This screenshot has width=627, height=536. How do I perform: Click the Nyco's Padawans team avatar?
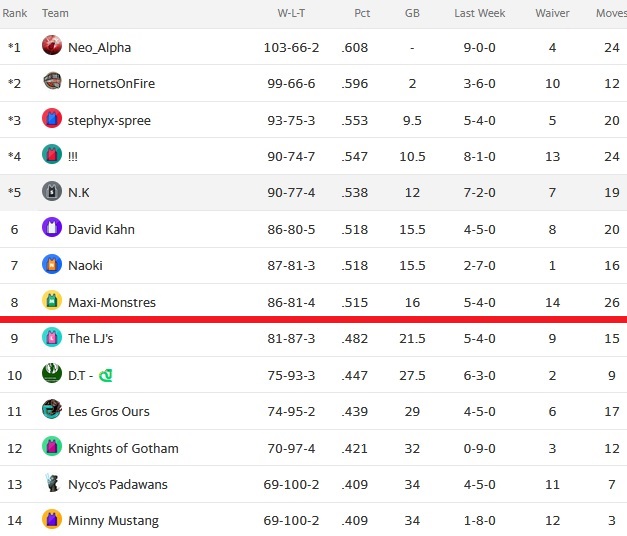pos(52,482)
